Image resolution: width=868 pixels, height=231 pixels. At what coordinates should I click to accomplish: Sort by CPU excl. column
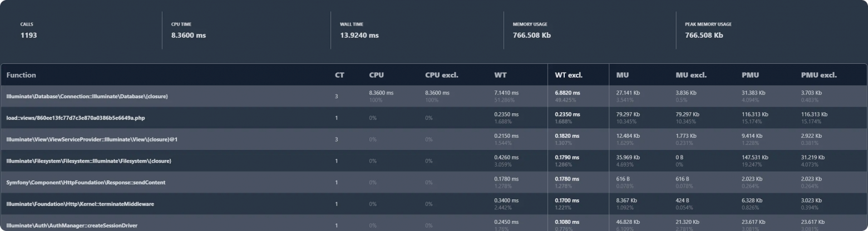tap(442, 75)
